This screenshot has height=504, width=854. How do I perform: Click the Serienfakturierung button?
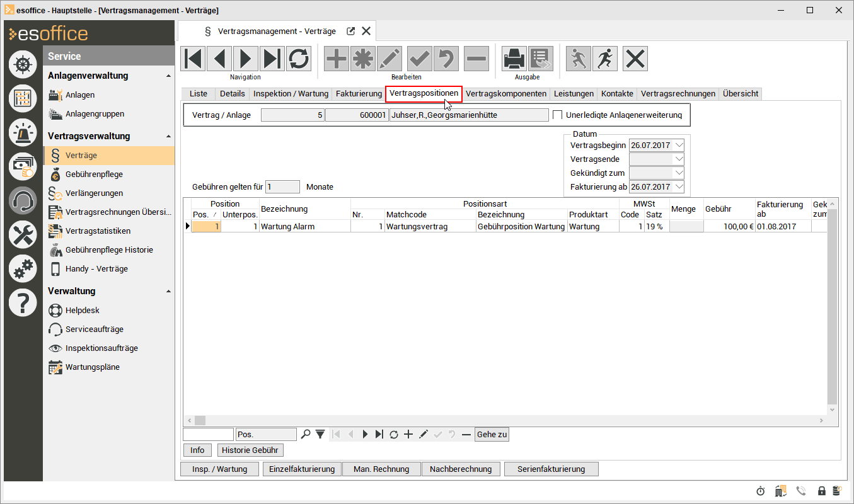tap(551, 469)
